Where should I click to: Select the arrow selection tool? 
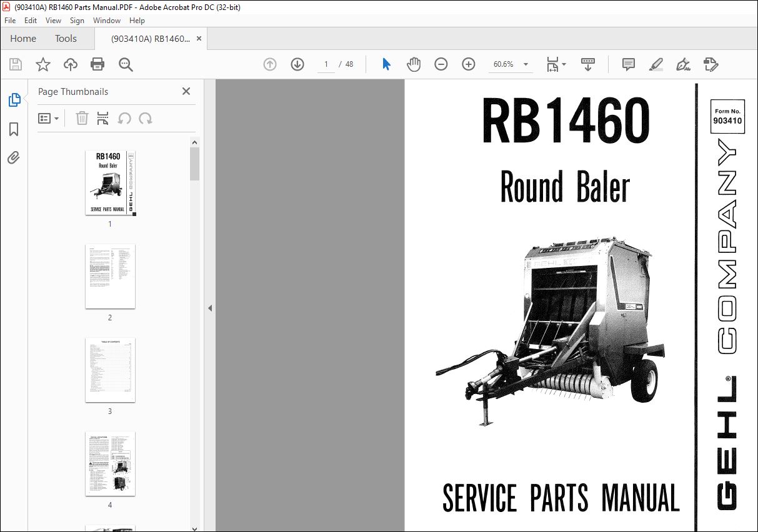pyautogui.click(x=386, y=64)
